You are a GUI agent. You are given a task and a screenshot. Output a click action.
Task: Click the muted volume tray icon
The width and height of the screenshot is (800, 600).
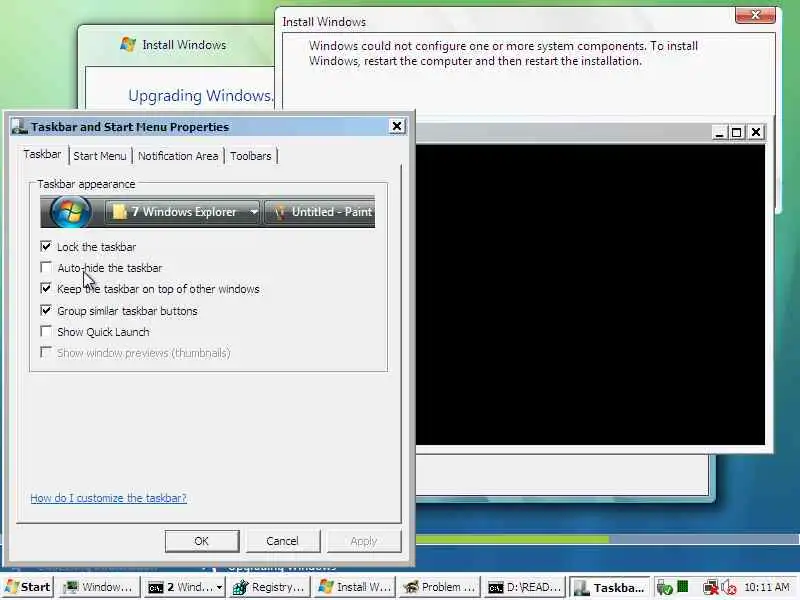(729, 588)
